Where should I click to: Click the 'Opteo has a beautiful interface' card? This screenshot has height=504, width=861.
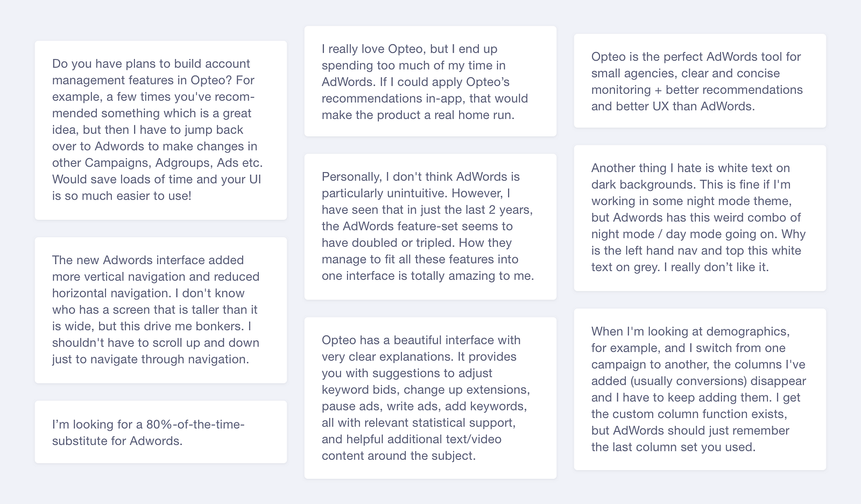[430, 398]
